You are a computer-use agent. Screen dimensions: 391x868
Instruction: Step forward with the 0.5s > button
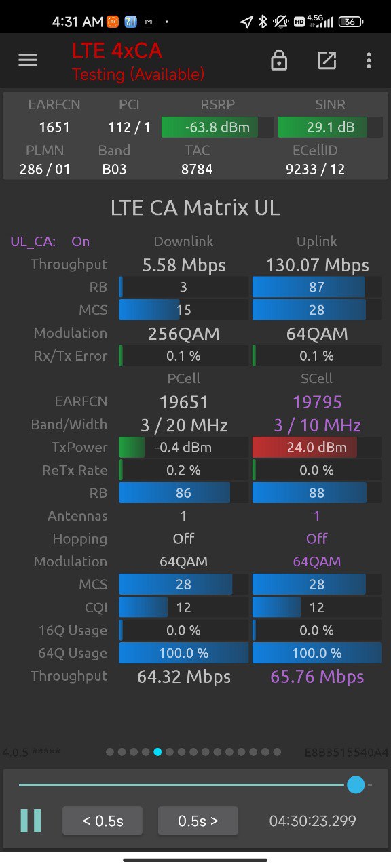tap(198, 821)
